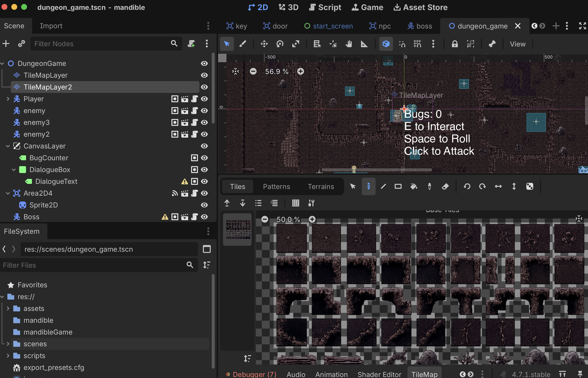Open the Terrains tab in TileMap

tap(321, 187)
